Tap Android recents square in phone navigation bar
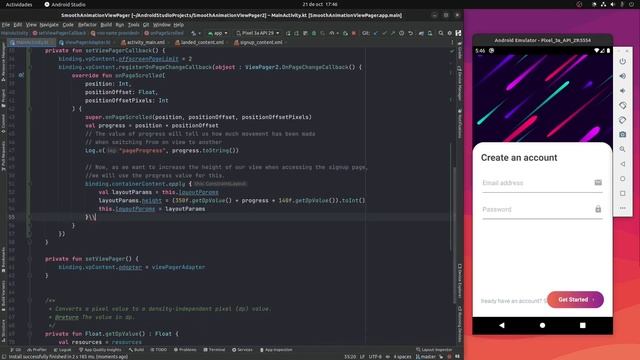 tap(582, 325)
